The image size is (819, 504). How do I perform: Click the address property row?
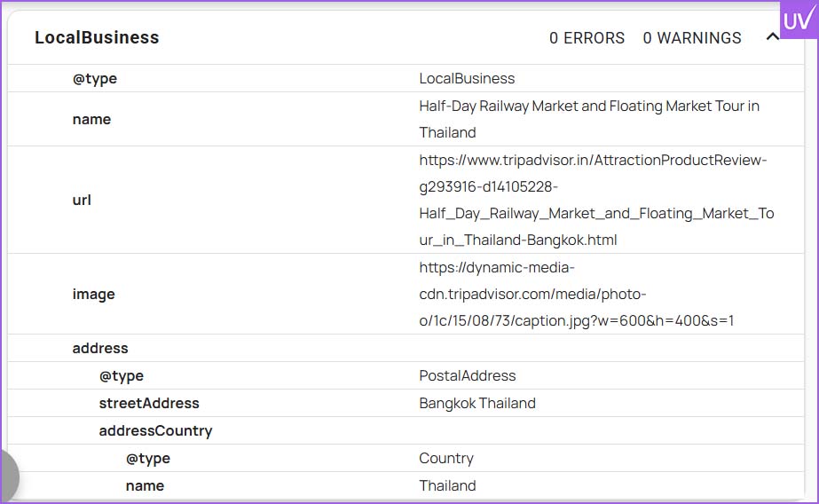pos(406,348)
